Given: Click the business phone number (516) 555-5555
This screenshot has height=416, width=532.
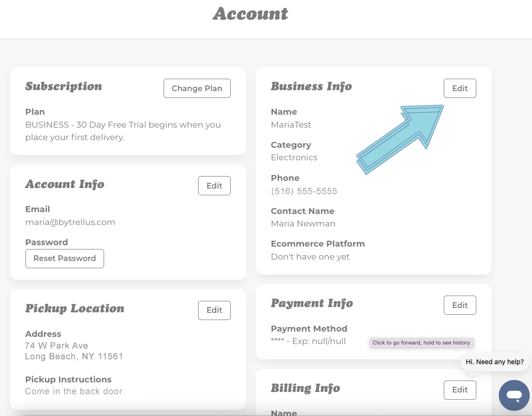Looking at the screenshot, I should (304, 191).
